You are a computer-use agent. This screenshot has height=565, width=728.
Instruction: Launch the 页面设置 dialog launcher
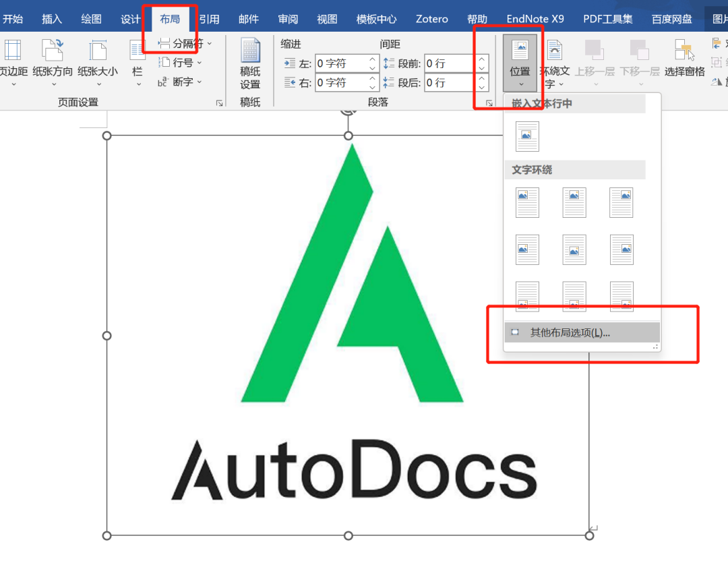[x=219, y=103]
